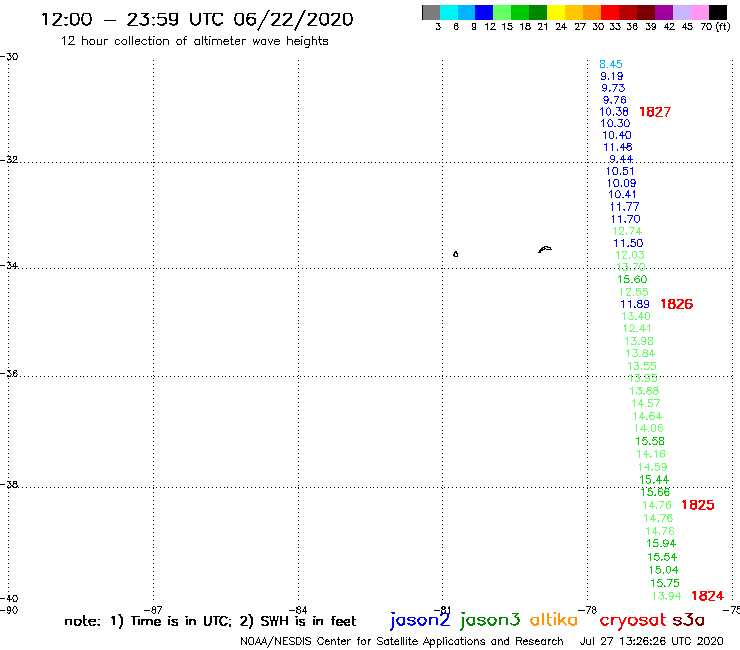Click the 11.77 wave height value

coord(624,207)
